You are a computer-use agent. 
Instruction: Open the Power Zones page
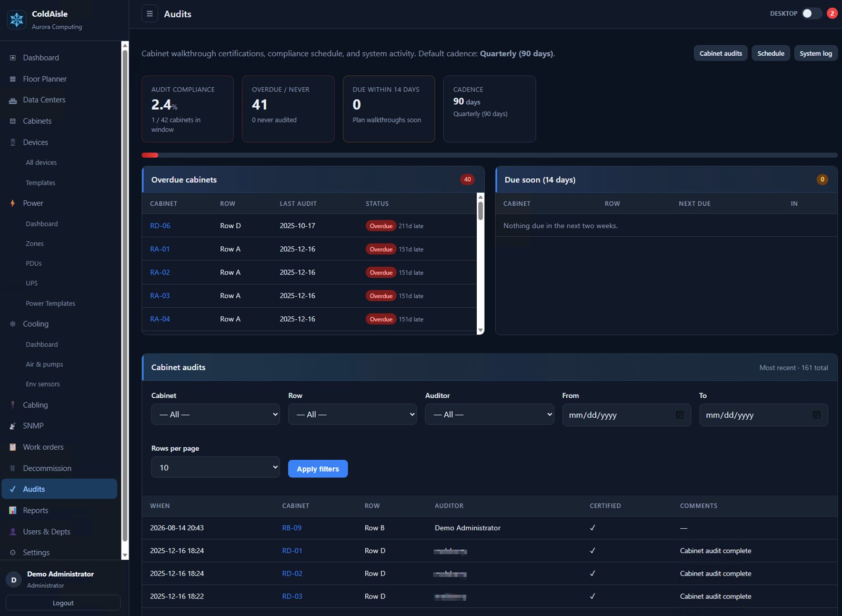coord(35,244)
